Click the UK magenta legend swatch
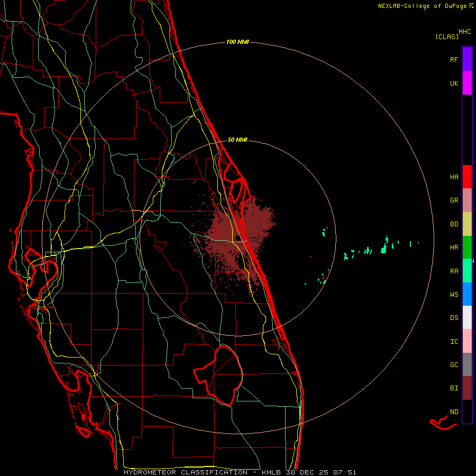Viewport: 476px width, 476px height. (467, 83)
